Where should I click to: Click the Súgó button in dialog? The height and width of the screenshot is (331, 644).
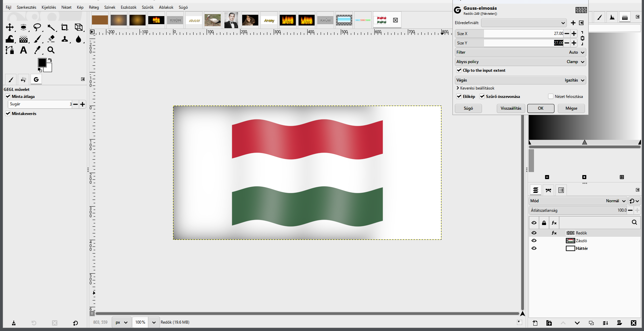pyautogui.click(x=468, y=108)
